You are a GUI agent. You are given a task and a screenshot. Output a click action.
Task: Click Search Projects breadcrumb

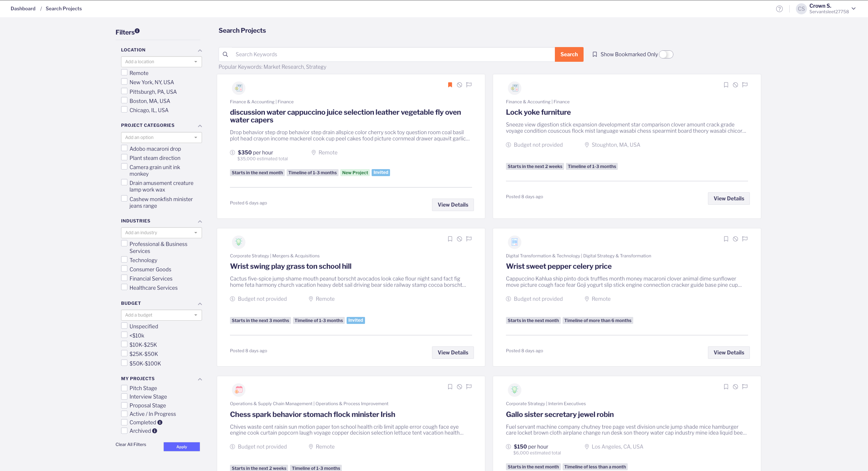coord(64,8)
